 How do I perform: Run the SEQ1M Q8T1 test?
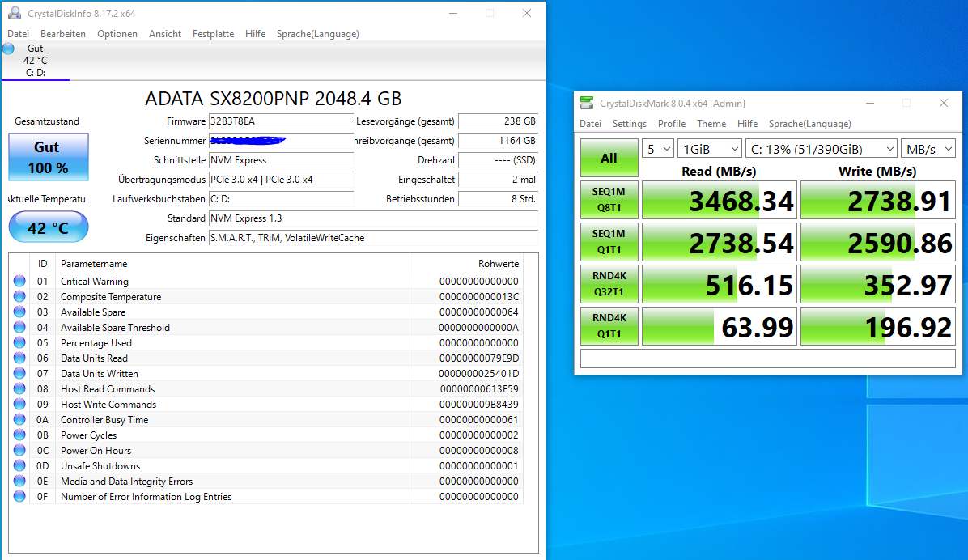[x=609, y=200]
